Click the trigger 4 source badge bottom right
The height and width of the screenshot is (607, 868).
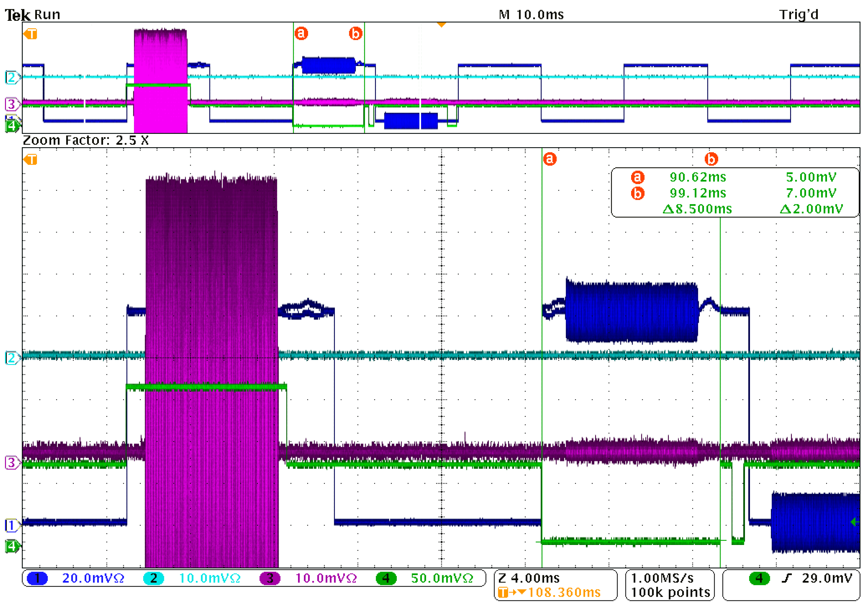[759, 578]
